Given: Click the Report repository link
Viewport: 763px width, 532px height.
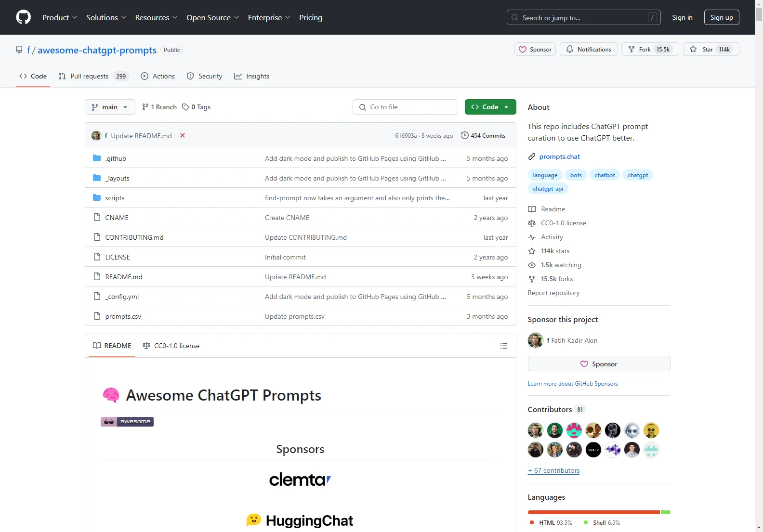Looking at the screenshot, I should coord(553,293).
